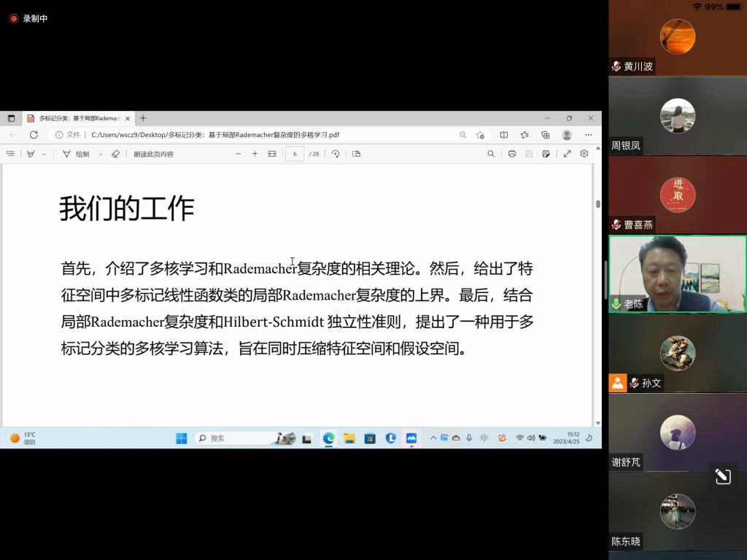Image resolution: width=747 pixels, height=560 pixels.
Task: Click Read Aloud (朗读此页内容) button
Action: [x=153, y=154]
